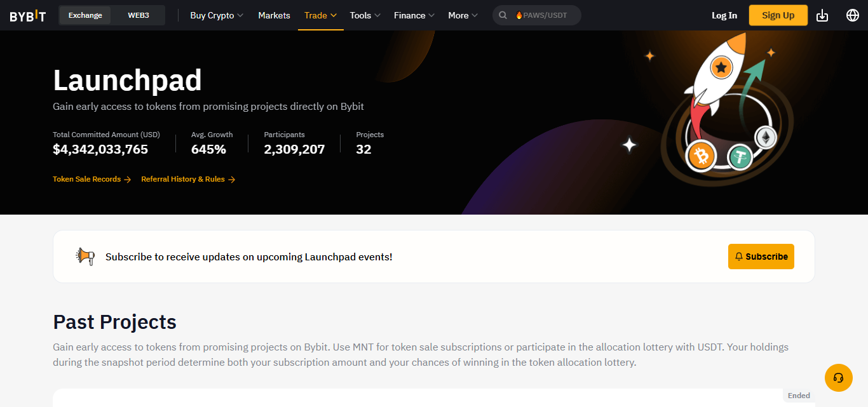
Task: Click the Launchpad subtitle about early access
Action: pos(208,107)
